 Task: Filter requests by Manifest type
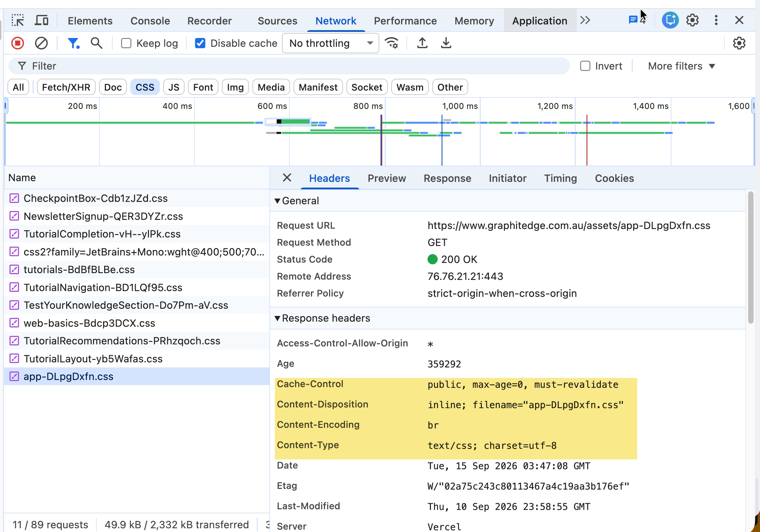pos(318,87)
